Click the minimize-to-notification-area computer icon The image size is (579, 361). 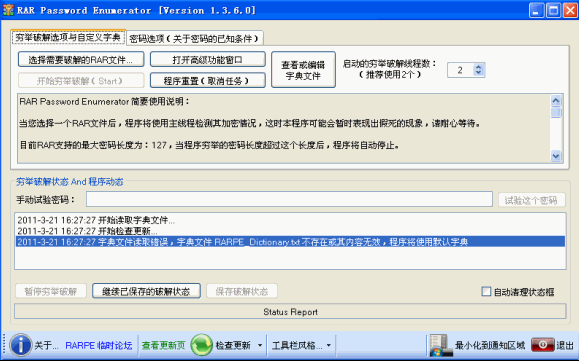click(441, 345)
